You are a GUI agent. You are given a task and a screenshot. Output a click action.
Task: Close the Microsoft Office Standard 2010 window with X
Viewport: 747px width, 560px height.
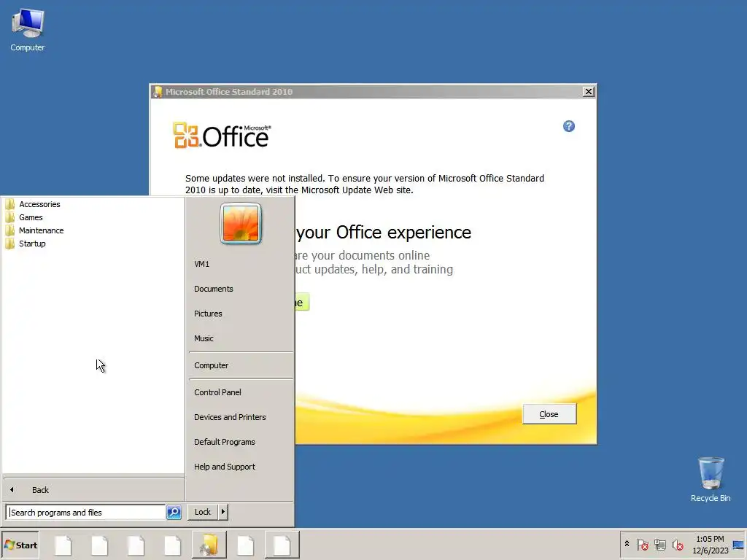pyautogui.click(x=589, y=91)
